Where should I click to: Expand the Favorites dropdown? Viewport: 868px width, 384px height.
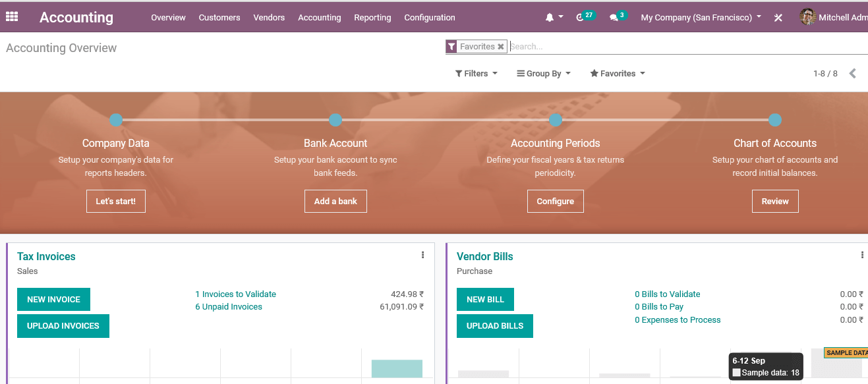point(618,74)
